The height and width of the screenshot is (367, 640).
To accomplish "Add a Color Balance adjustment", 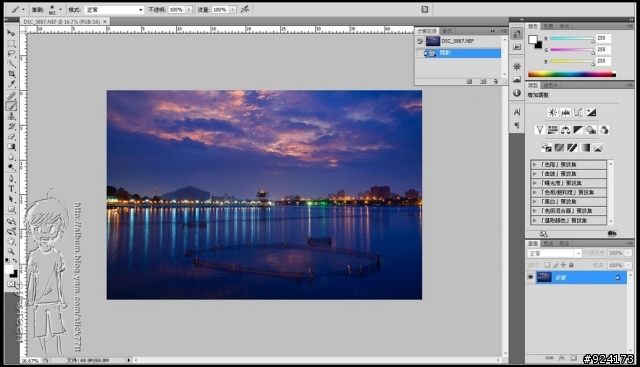I will [565, 130].
